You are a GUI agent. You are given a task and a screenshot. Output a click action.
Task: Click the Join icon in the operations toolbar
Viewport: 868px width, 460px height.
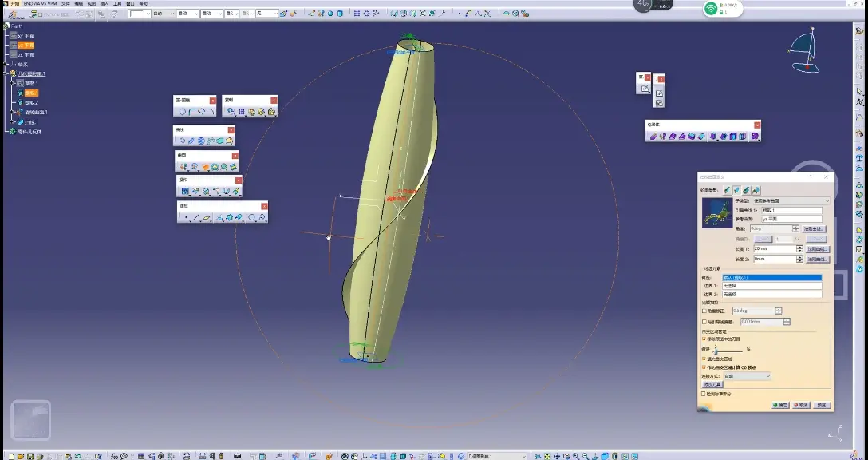click(185, 191)
